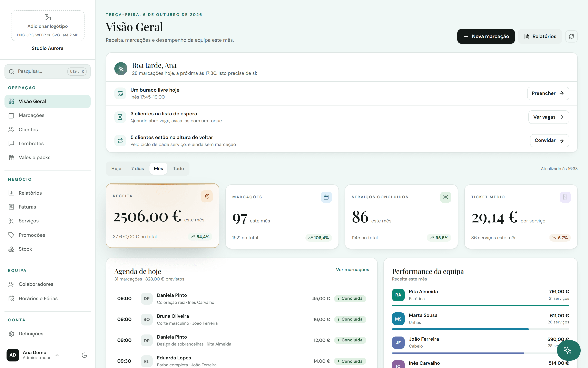Click the DP avatar for Coloração raiz appointment
The height and width of the screenshot is (368, 588).
[x=147, y=299]
